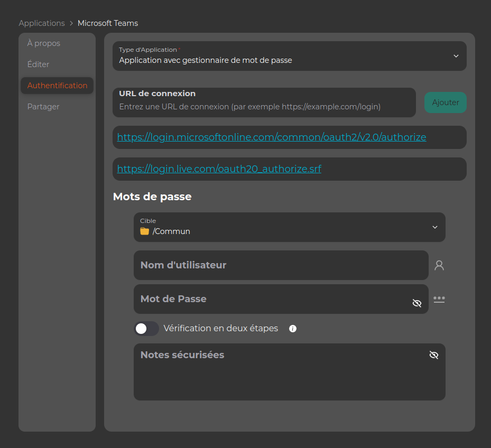Select the À propos section
The height and width of the screenshot is (448, 491).
point(43,43)
